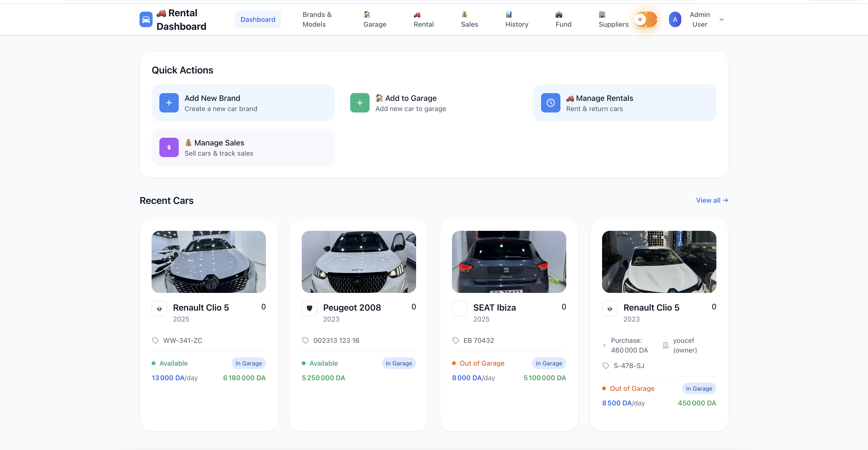868x450 pixels.
Task: Click the Fund briefcase icon
Action: tap(559, 15)
